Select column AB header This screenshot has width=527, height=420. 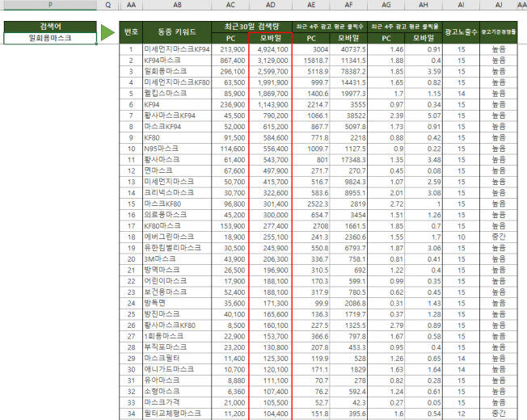pyautogui.click(x=177, y=5)
